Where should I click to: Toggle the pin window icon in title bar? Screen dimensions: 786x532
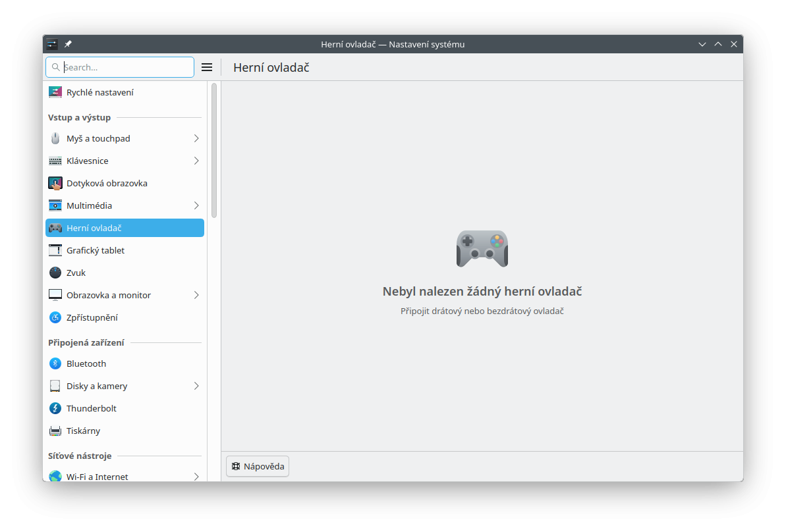pos(68,44)
